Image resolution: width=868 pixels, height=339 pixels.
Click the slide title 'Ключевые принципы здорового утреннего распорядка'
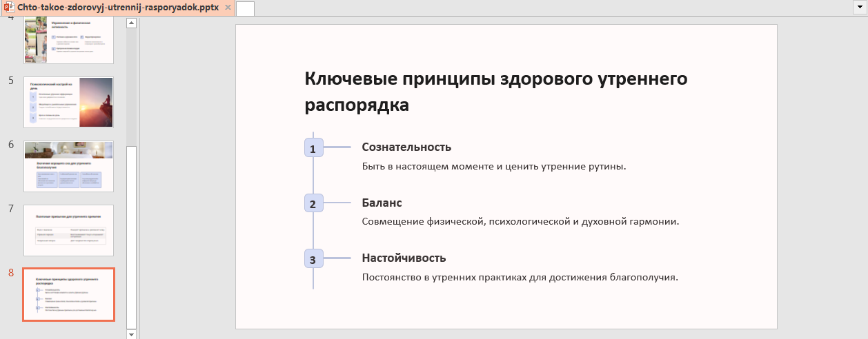[x=496, y=92]
